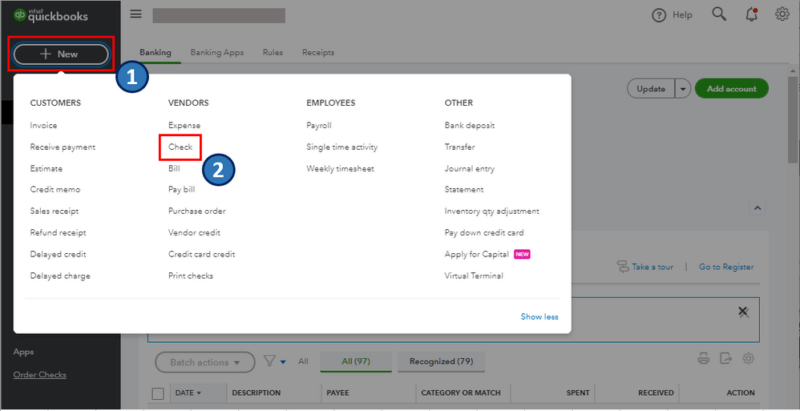The height and width of the screenshot is (411, 800).
Task: Select Check under Vendors
Action: [180, 147]
